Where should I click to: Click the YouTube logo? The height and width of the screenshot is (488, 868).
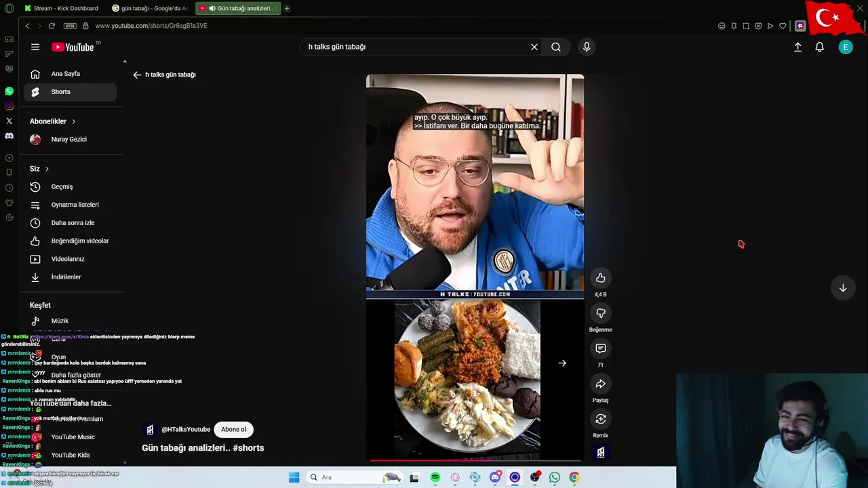pos(73,47)
